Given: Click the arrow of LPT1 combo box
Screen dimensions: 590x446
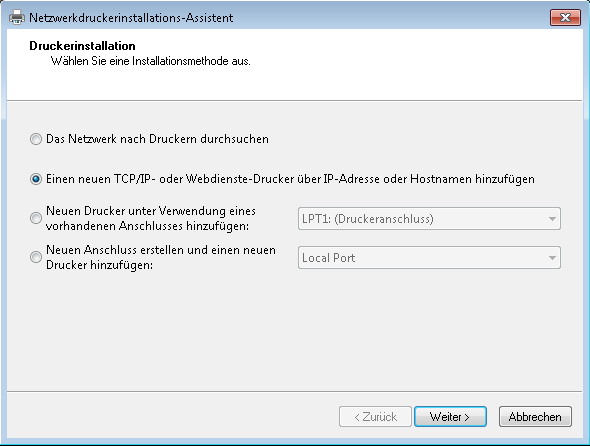Looking at the screenshot, I should coord(552,219).
